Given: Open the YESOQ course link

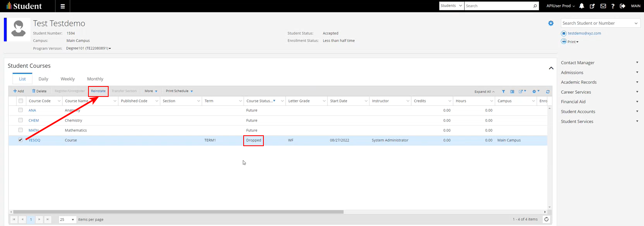Looking at the screenshot, I should pyautogui.click(x=35, y=140).
